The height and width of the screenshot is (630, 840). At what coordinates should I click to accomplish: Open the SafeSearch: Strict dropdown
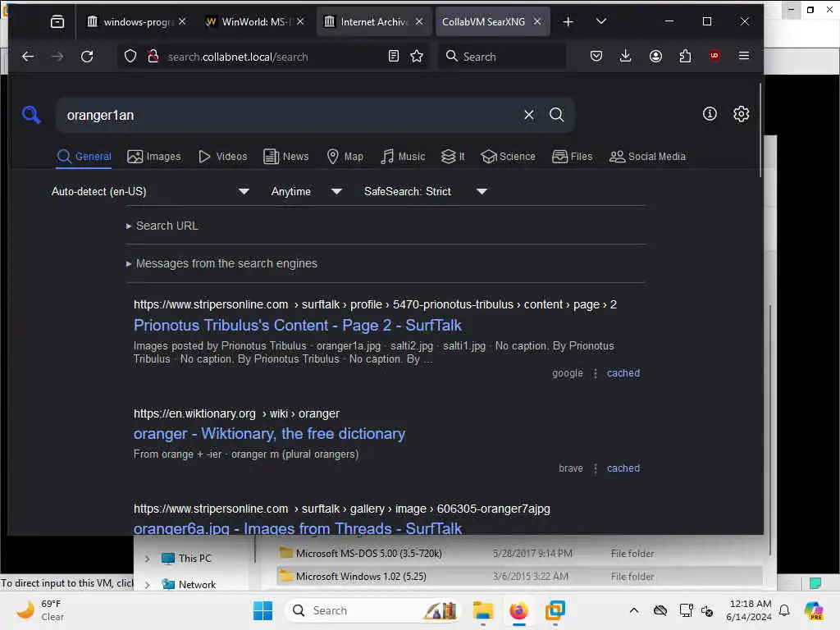point(426,191)
